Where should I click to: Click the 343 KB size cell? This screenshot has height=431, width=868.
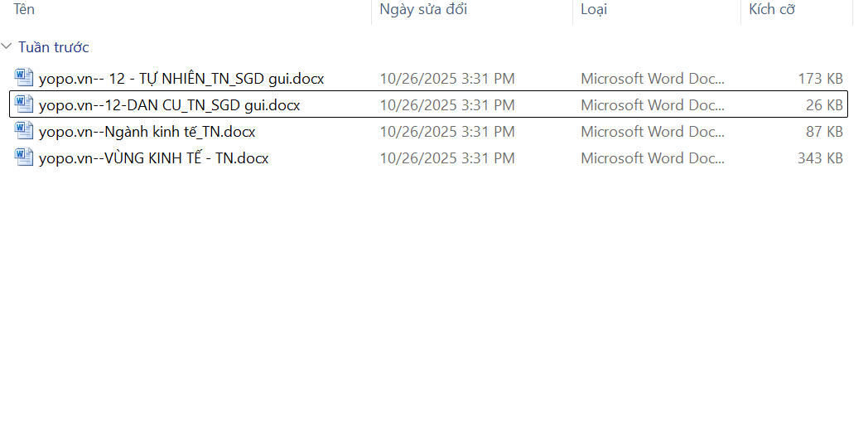pos(820,158)
